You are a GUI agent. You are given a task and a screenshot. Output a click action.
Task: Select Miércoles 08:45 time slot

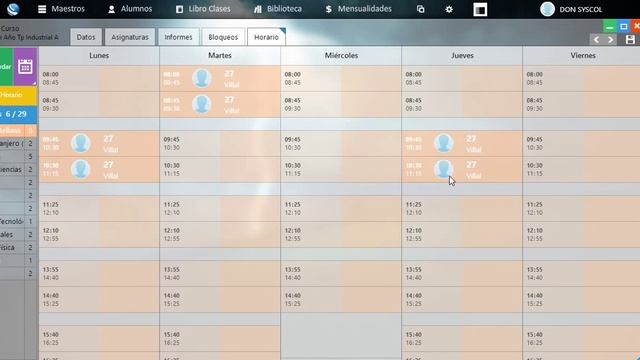[341, 104]
